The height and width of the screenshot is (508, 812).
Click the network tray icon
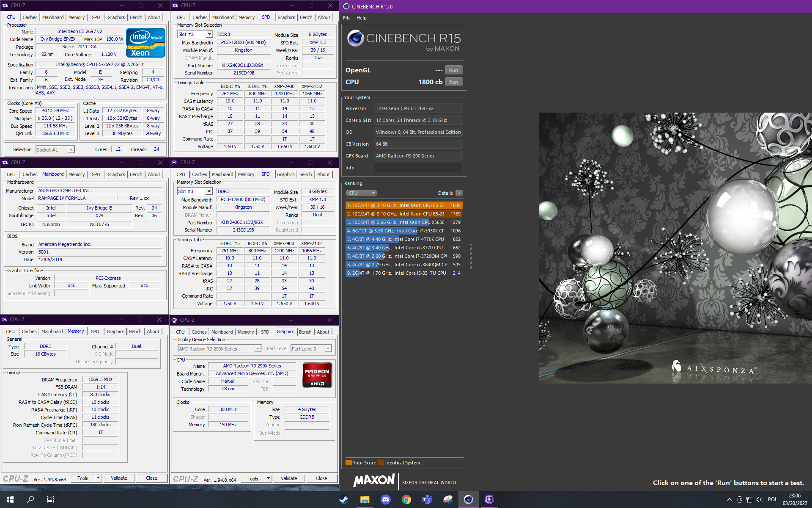pos(750,500)
